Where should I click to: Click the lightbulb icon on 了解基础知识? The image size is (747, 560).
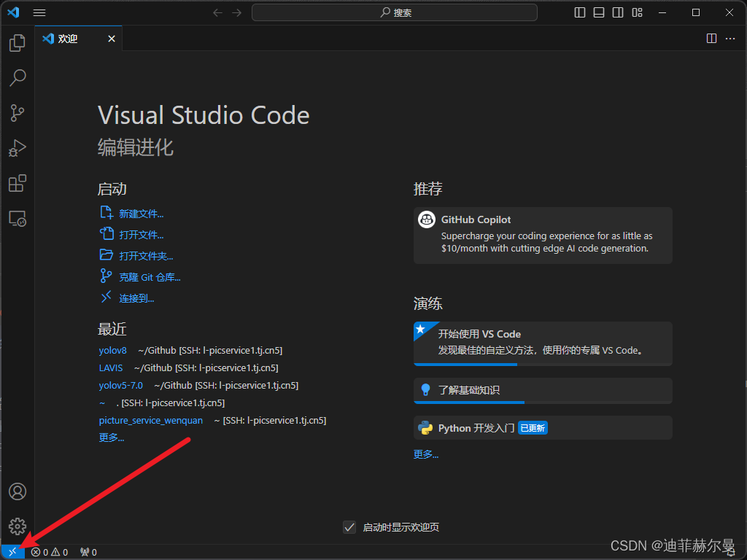[x=425, y=390]
